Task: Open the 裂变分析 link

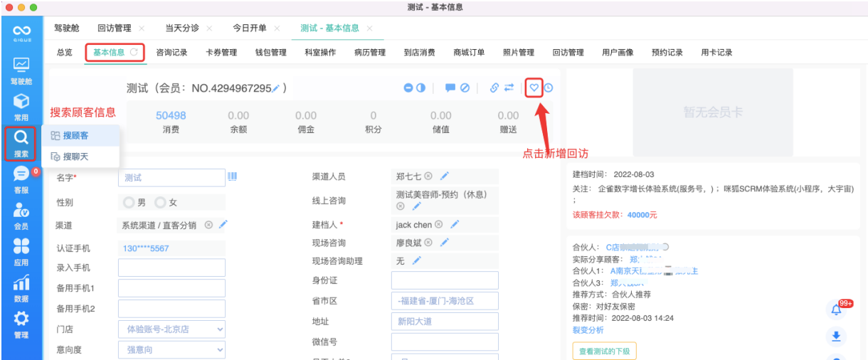Action: 588,330
